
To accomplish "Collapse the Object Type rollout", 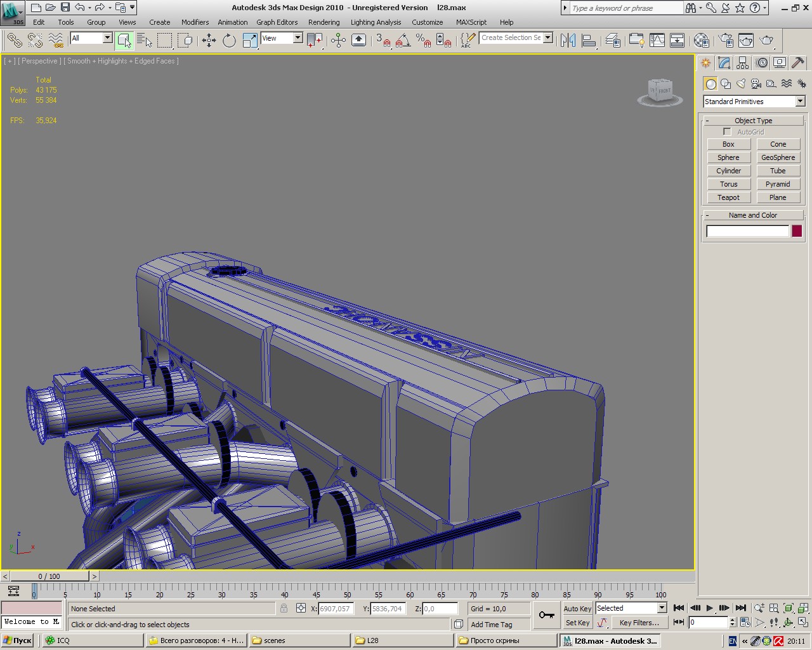I will pyautogui.click(x=753, y=121).
